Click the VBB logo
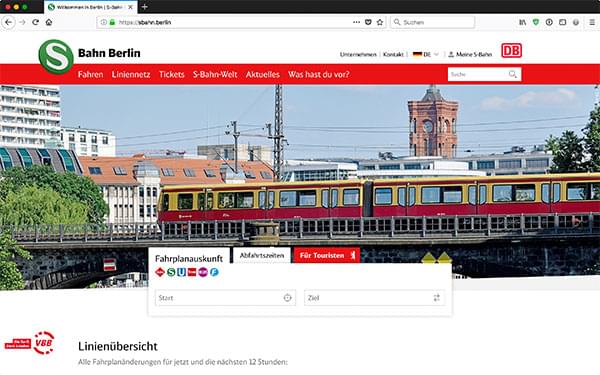The width and height of the screenshot is (600, 375). click(44, 342)
